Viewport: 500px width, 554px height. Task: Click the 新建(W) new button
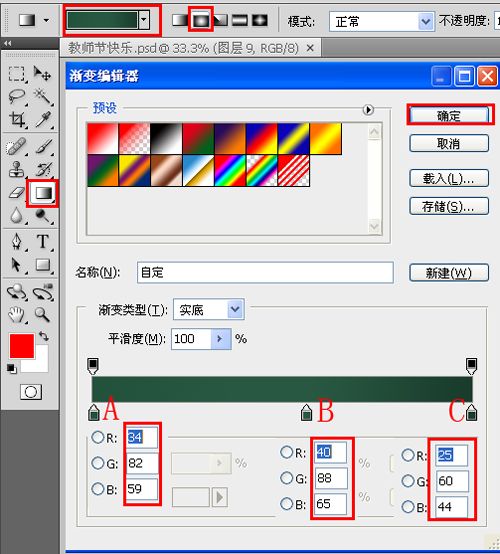449,273
